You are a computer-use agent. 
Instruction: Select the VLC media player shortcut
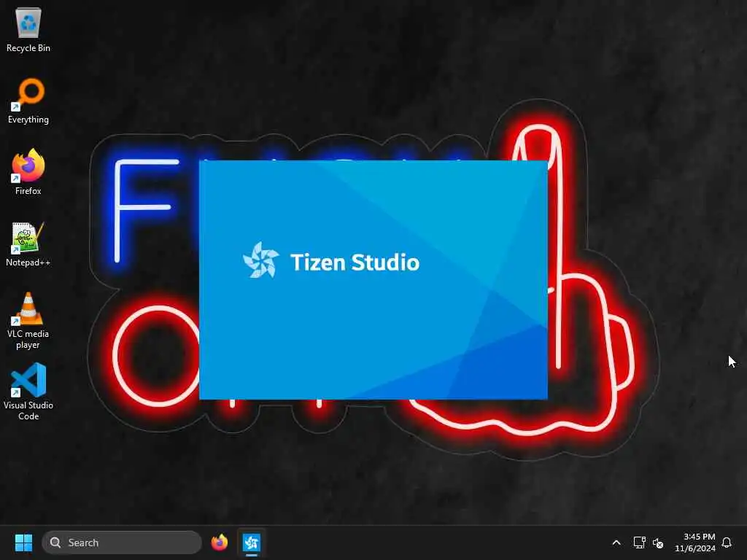pos(28,321)
